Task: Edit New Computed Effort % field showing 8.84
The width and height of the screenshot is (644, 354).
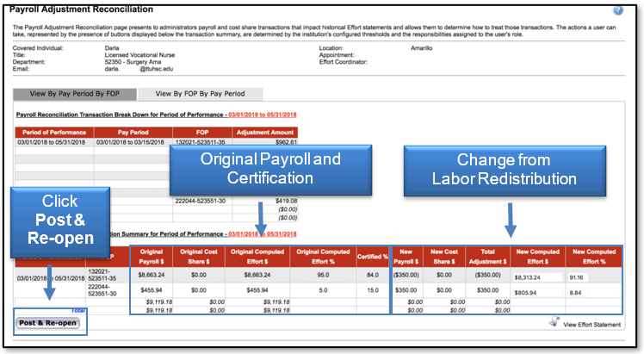Action: [x=579, y=293]
